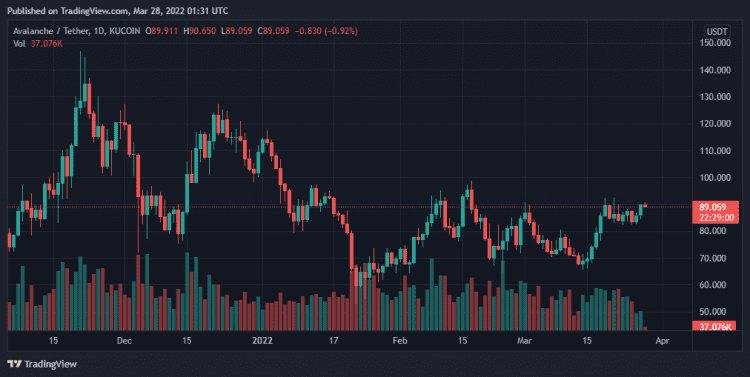Click the published date header text
The height and width of the screenshot is (377, 750).
[118, 11]
